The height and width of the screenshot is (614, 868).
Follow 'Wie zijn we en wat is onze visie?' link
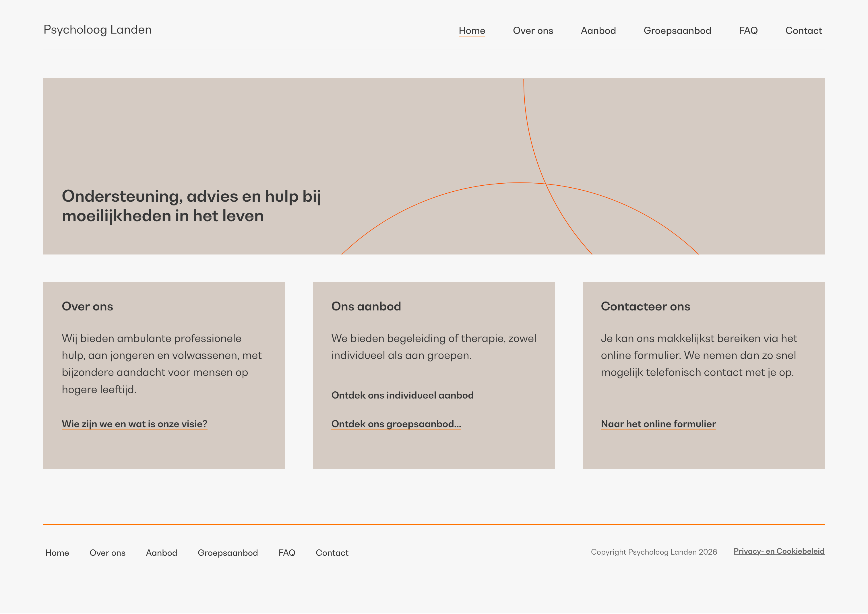134,424
